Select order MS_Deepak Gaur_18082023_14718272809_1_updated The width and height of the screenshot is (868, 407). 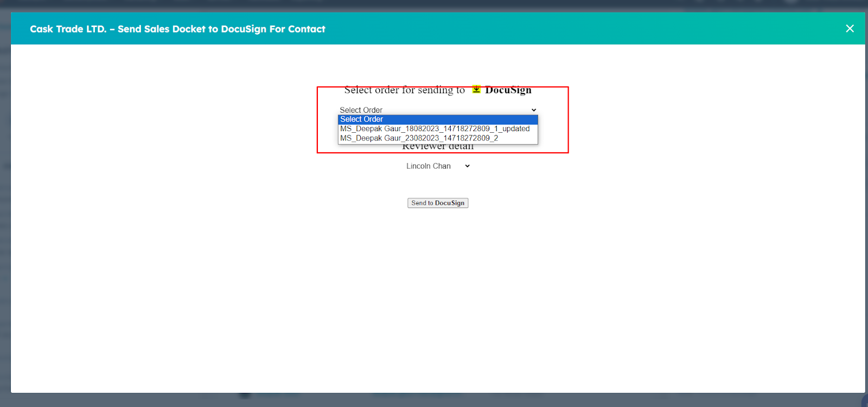tap(438, 129)
